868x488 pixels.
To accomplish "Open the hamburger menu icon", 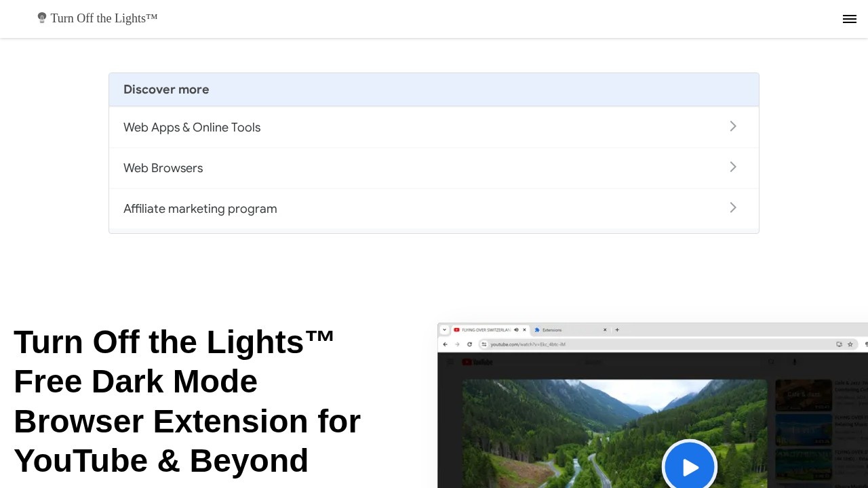I will tap(850, 19).
